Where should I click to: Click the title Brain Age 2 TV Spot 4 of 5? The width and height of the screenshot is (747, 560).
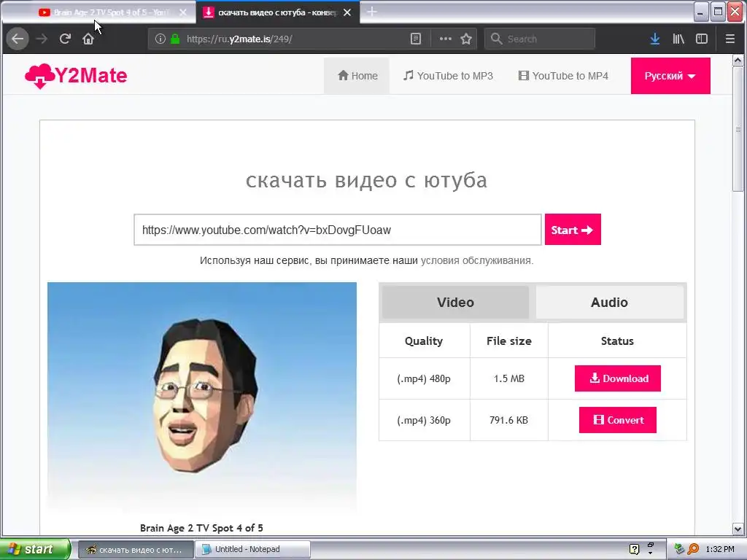pyautogui.click(x=201, y=528)
